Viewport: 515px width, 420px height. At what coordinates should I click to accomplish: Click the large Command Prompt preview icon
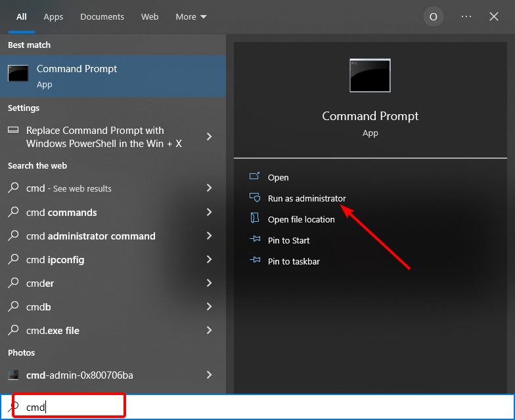370,75
